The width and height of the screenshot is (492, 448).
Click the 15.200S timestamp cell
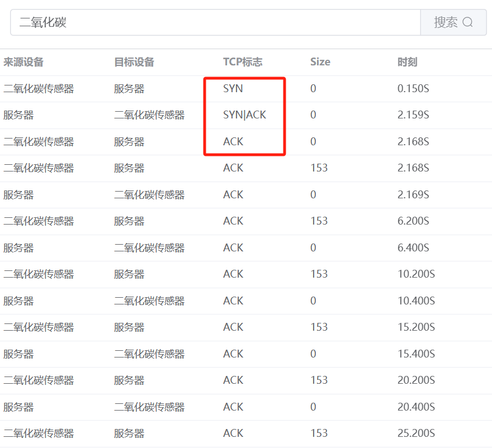pos(416,327)
